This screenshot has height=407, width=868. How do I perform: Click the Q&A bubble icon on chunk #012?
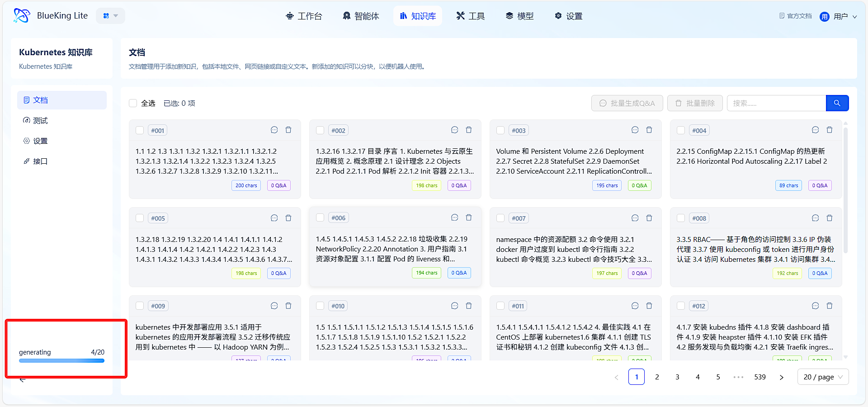[815, 306]
